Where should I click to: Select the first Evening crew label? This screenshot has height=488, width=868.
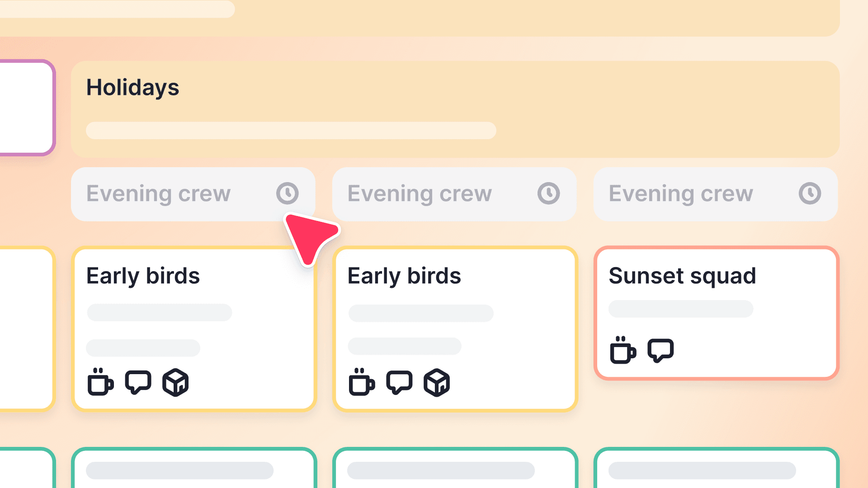158,193
